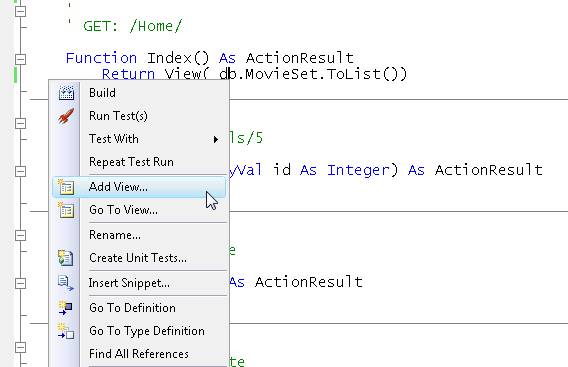The width and height of the screenshot is (568, 367).
Task: Choose Insert Snippet... entry
Action: click(x=139, y=283)
